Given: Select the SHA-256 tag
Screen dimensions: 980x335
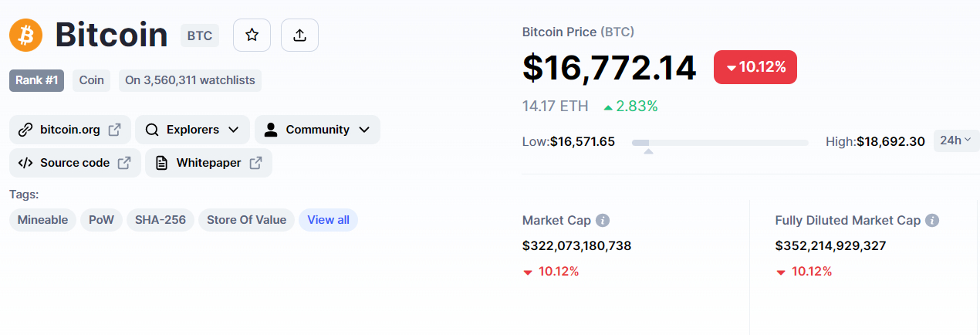Looking at the screenshot, I should tap(161, 220).
